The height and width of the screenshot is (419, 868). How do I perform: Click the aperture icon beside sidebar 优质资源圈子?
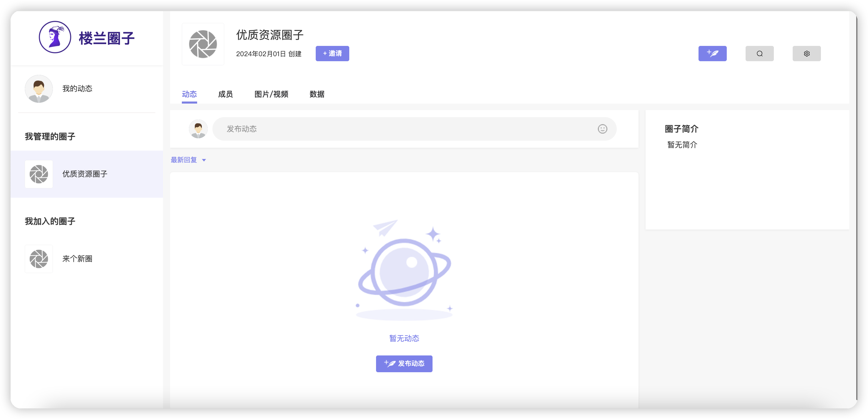tap(39, 174)
